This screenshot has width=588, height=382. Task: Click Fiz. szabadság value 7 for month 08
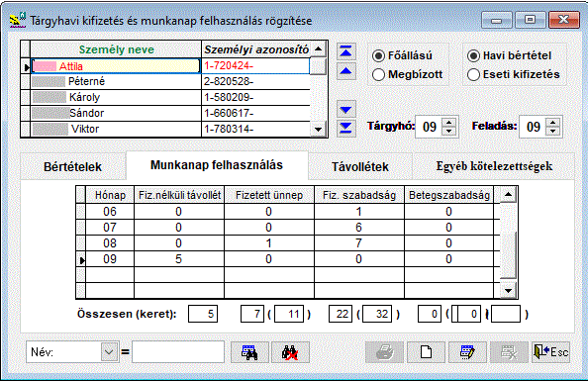coord(359,243)
